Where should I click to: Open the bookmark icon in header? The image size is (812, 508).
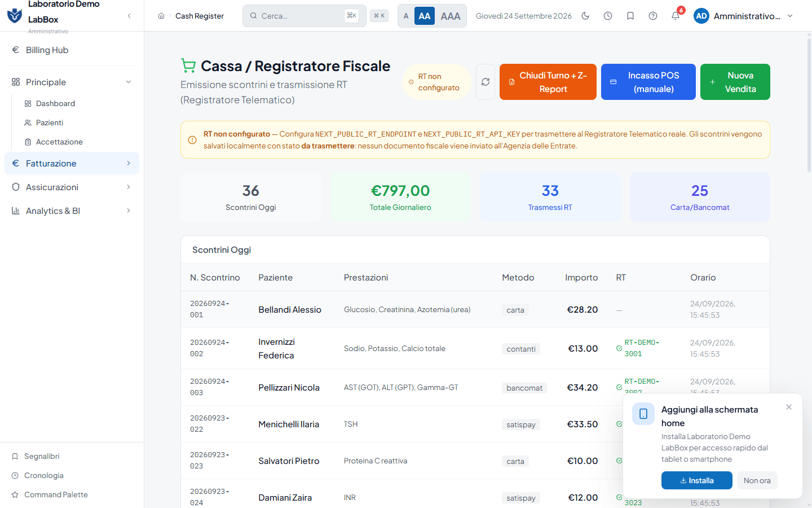630,16
